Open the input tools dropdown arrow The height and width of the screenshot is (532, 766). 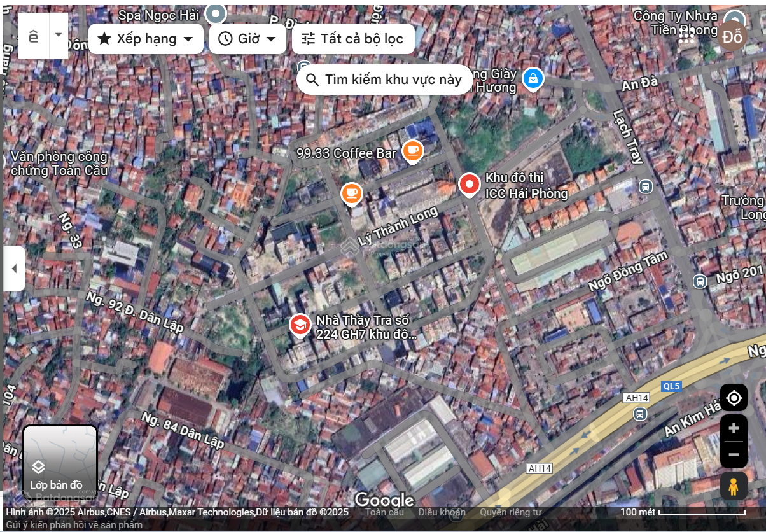(59, 34)
